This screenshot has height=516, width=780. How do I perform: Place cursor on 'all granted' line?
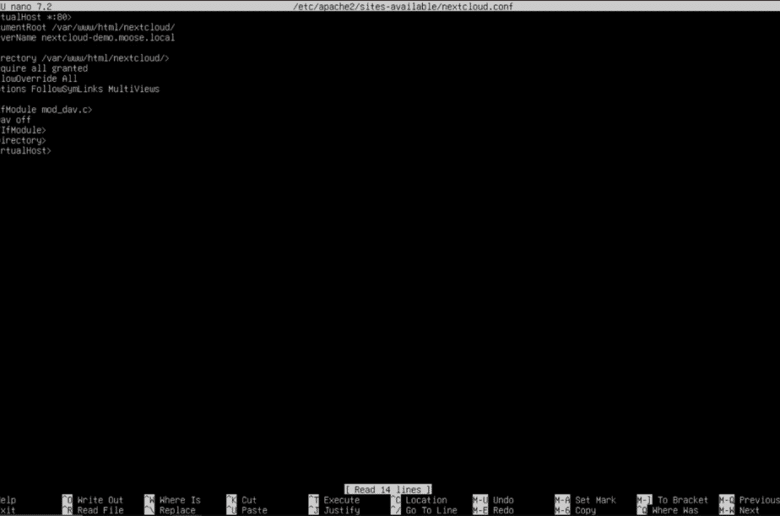pos(44,69)
